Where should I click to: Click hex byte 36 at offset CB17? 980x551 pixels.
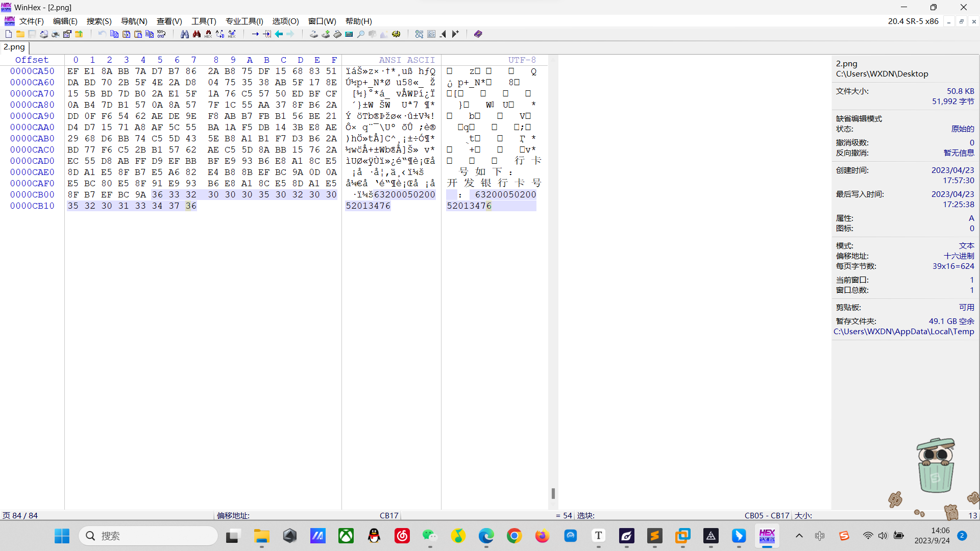pos(191,206)
